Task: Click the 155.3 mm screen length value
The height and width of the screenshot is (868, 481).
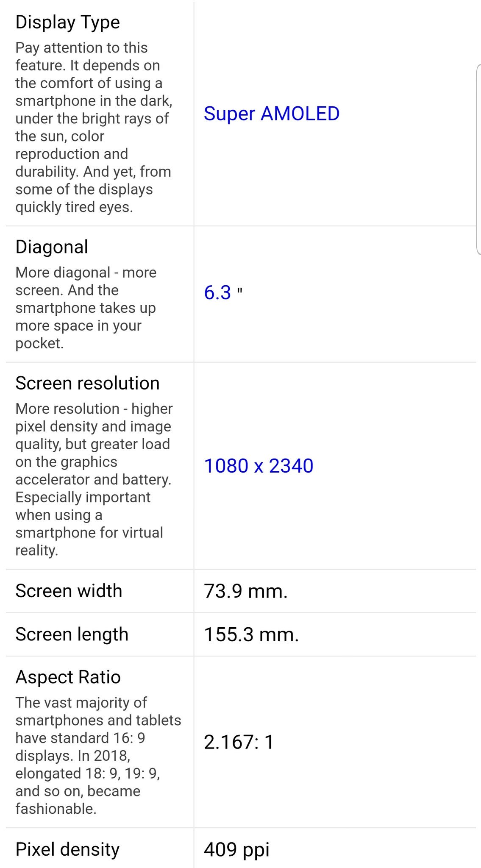Action: click(251, 635)
